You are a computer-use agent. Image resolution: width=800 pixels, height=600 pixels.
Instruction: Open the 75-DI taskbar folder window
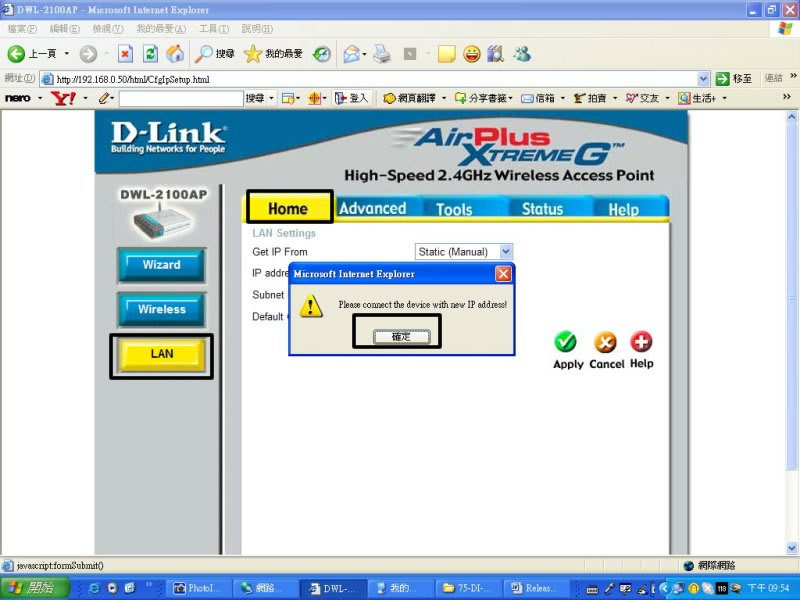tap(468, 588)
